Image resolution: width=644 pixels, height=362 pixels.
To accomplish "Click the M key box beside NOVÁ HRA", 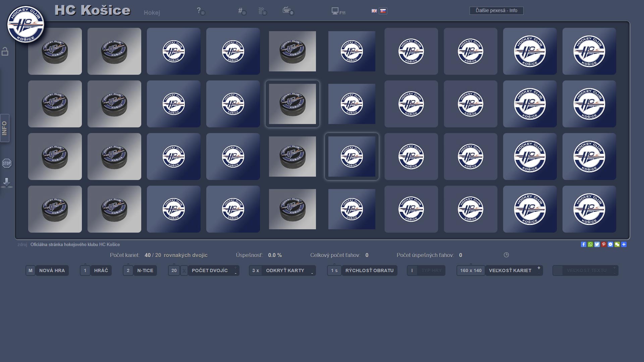I will 31,270.
